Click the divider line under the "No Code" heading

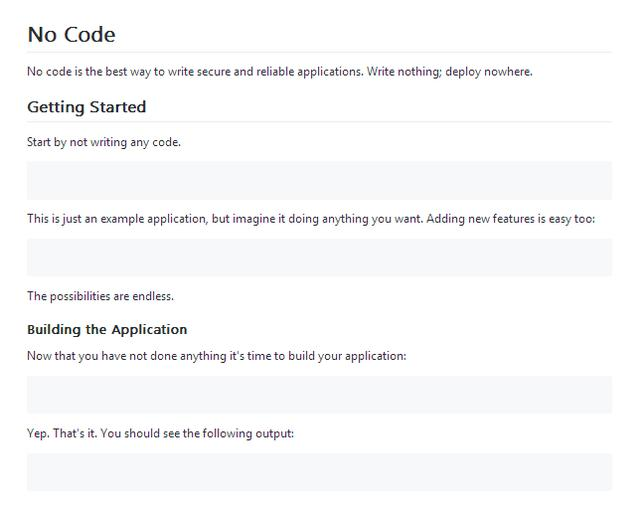point(319,52)
